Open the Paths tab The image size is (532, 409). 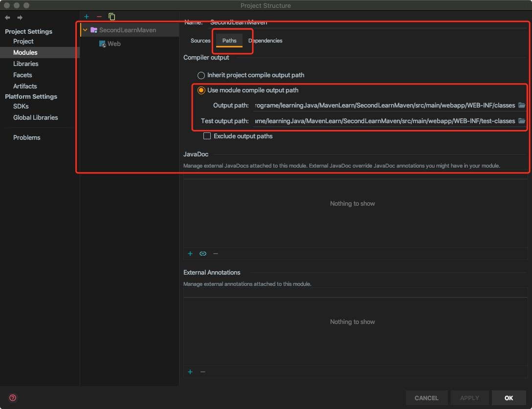tap(229, 41)
